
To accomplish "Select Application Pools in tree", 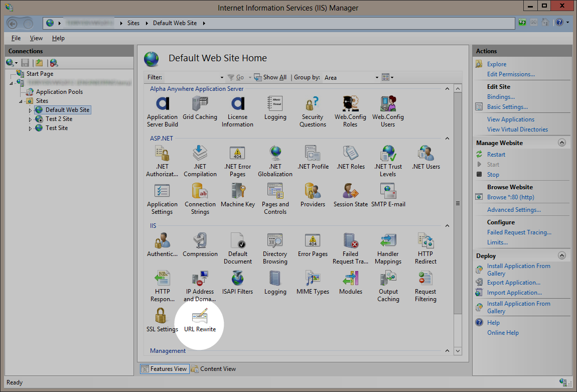I will click(x=59, y=92).
